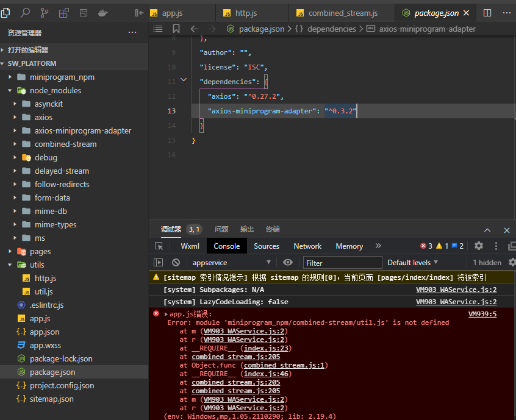Open DevTools three-dot menu
The width and height of the screenshot is (516, 420).
pyautogui.click(x=496, y=246)
